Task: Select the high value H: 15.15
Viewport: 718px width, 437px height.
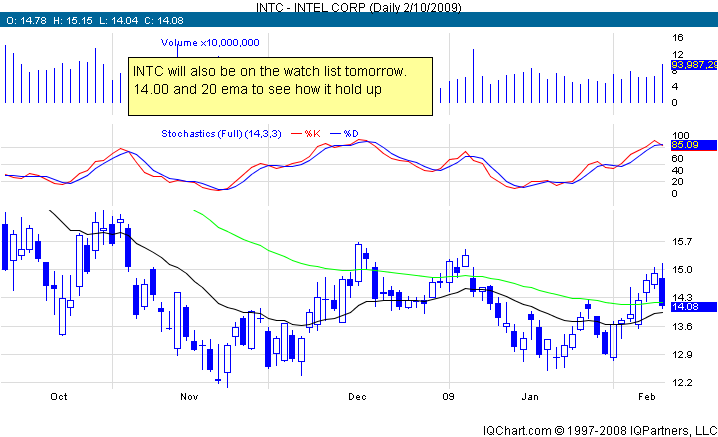Action: tap(73, 21)
